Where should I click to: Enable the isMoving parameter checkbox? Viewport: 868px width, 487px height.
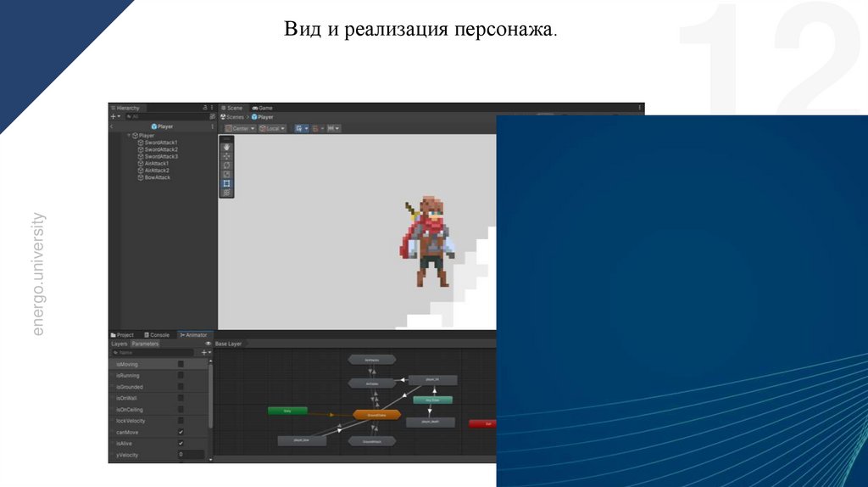[181, 364]
